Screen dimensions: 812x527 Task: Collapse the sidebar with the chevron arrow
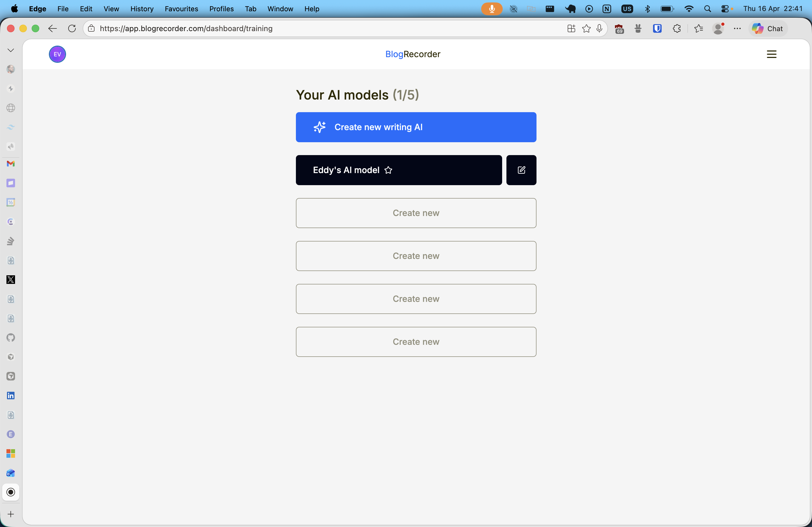10,50
